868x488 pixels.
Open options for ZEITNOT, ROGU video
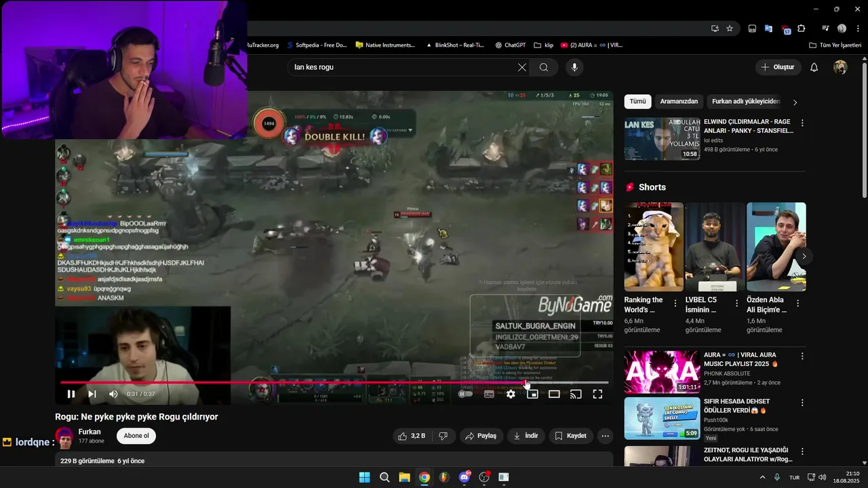click(x=802, y=451)
